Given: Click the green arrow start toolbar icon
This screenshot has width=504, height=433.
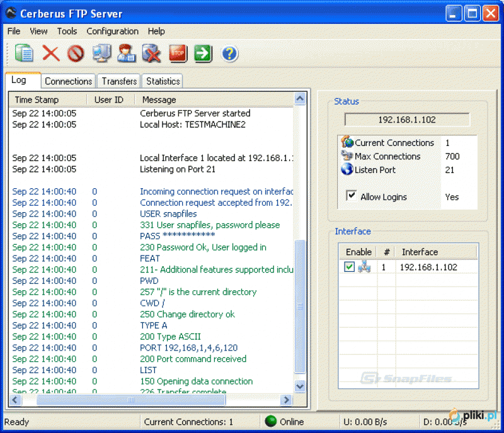Looking at the screenshot, I should (x=203, y=53).
